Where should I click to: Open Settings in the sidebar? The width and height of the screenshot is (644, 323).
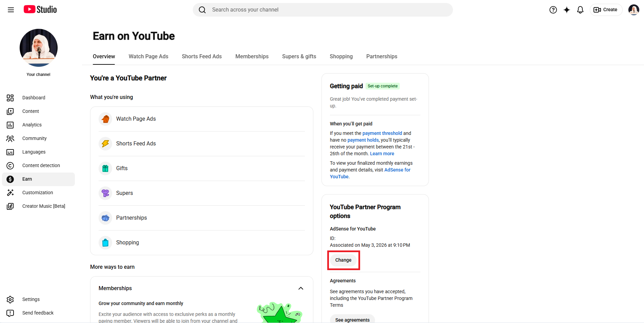click(39, 299)
